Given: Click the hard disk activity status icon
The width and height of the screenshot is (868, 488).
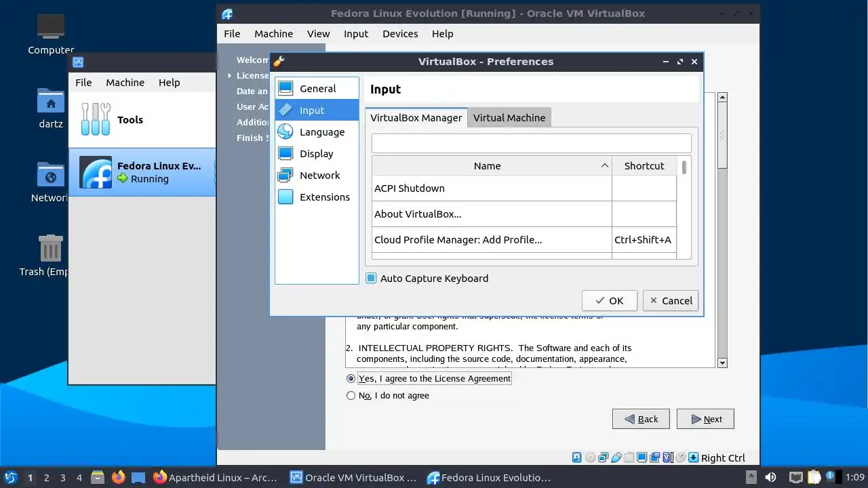Looking at the screenshot, I should [x=577, y=457].
